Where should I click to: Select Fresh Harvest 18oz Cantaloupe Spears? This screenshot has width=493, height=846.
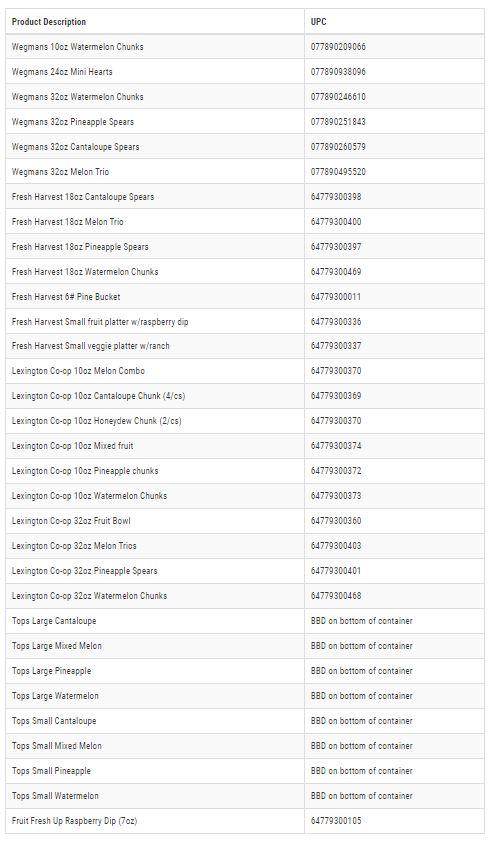pos(83,197)
